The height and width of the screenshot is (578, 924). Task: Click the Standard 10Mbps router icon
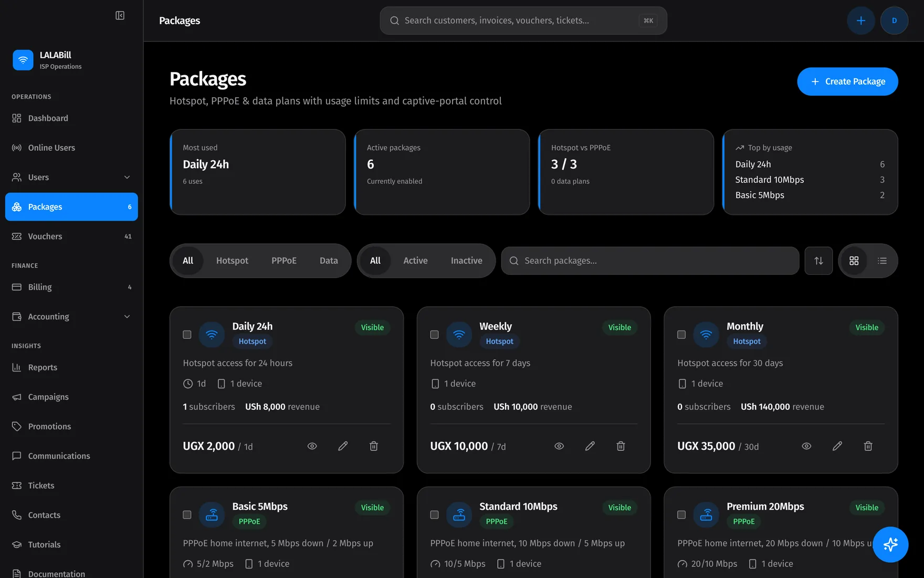tap(459, 514)
